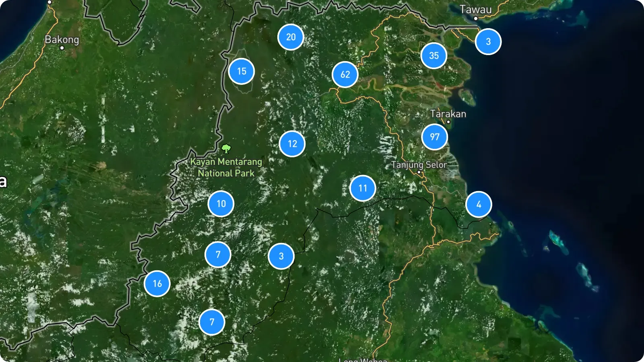Select the Kayan Mentarang National Park label
Screen dimensions: 644x362
click(226, 167)
